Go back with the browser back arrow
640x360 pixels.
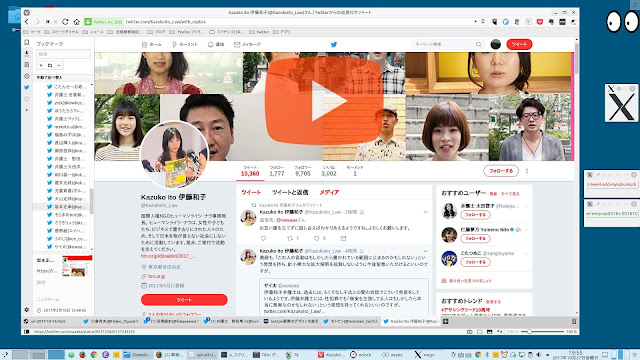(27, 22)
